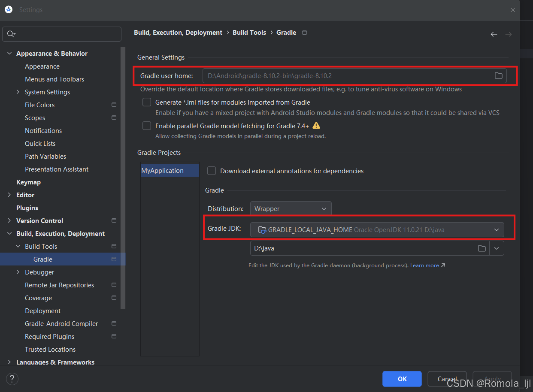This screenshot has width=533, height=392.
Task: Click project icon beside Gradle-Android Compiler
Action: coord(114,324)
